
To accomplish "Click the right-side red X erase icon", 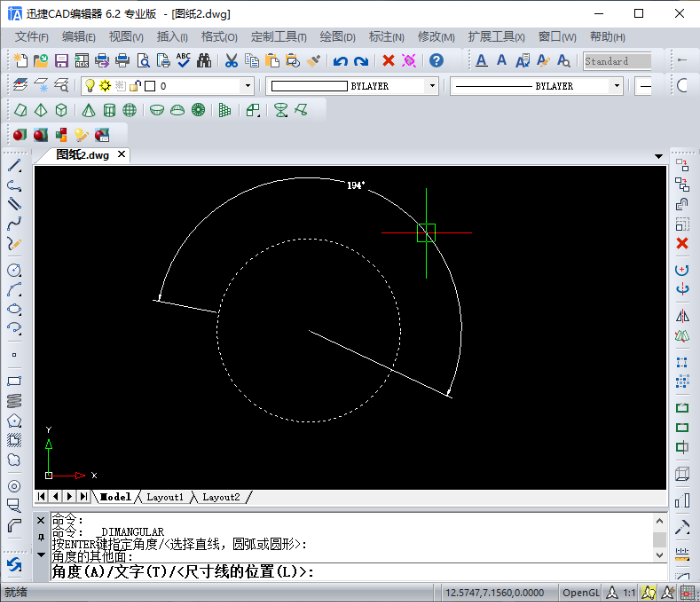I will (x=682, y=243).
